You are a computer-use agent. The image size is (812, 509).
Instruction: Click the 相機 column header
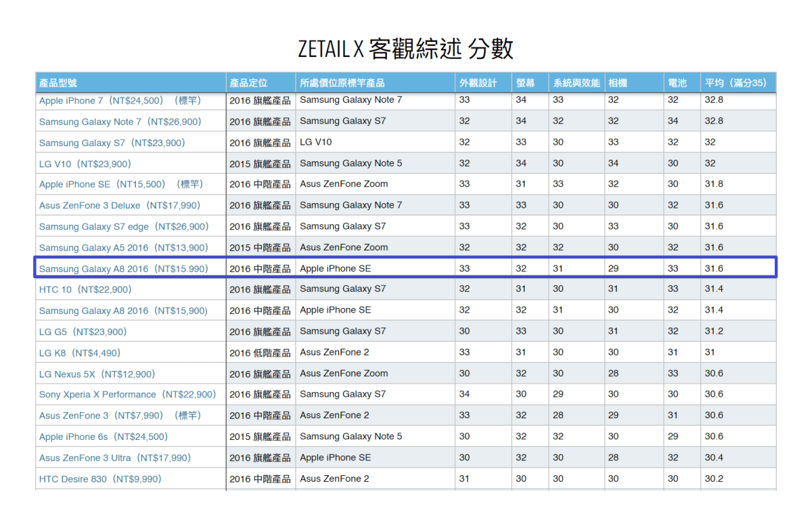coord(618,83)
